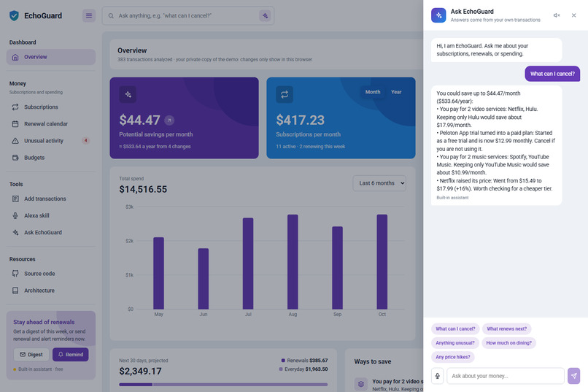
Task: Click the refresh icon on subscriptions card
Action: coord(285,94)
